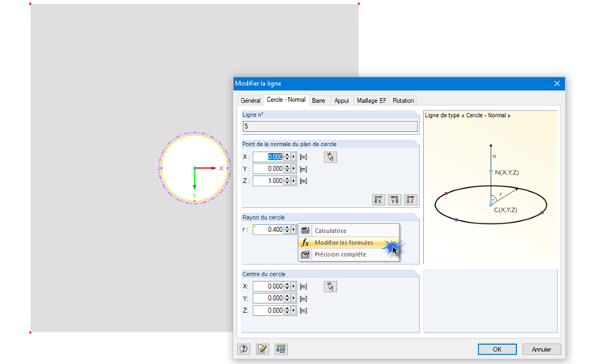Set normal parallel to X axis
The width and height of the screenshot is (600, 364).
coord(378,200)
